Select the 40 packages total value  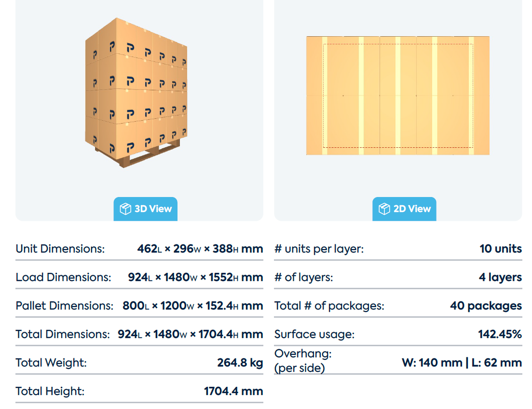click(x=486, y=306)
